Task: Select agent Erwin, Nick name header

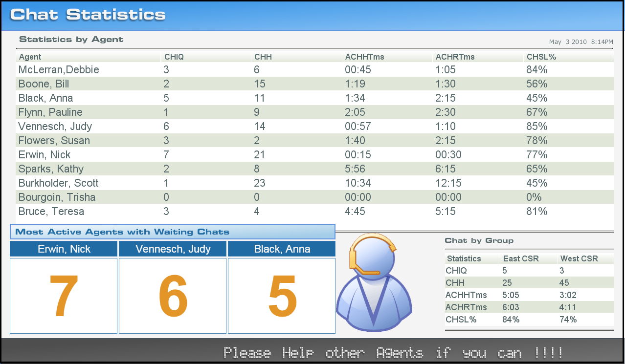Action: coord(63,249)
